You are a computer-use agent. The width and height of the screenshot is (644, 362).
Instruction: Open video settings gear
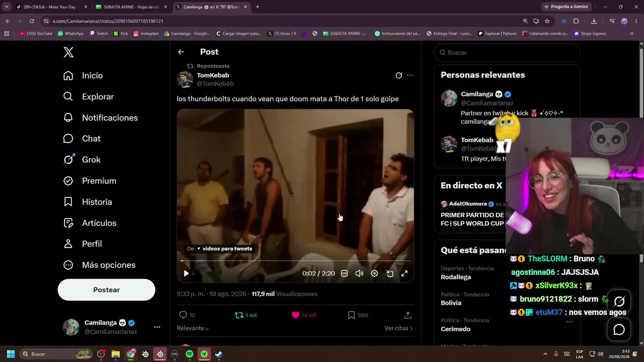pyautogui.click(x=374, y=274)
